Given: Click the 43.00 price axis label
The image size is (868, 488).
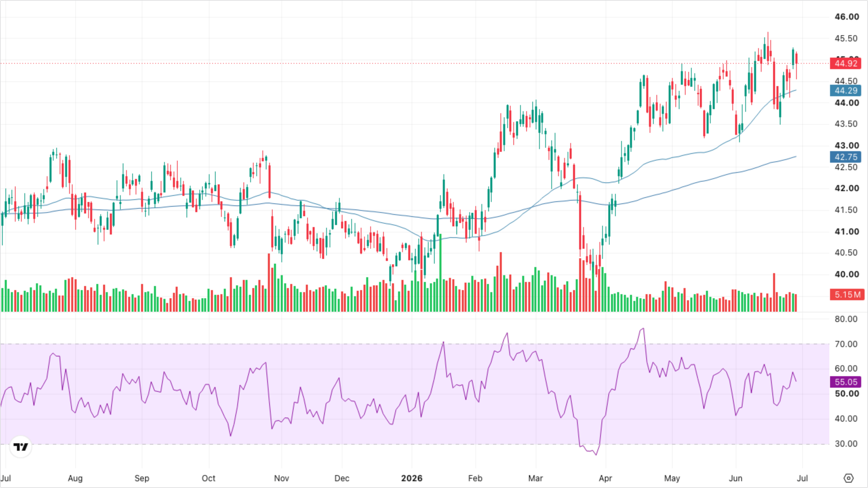Looking at the screenshot, I should (847, 145).
